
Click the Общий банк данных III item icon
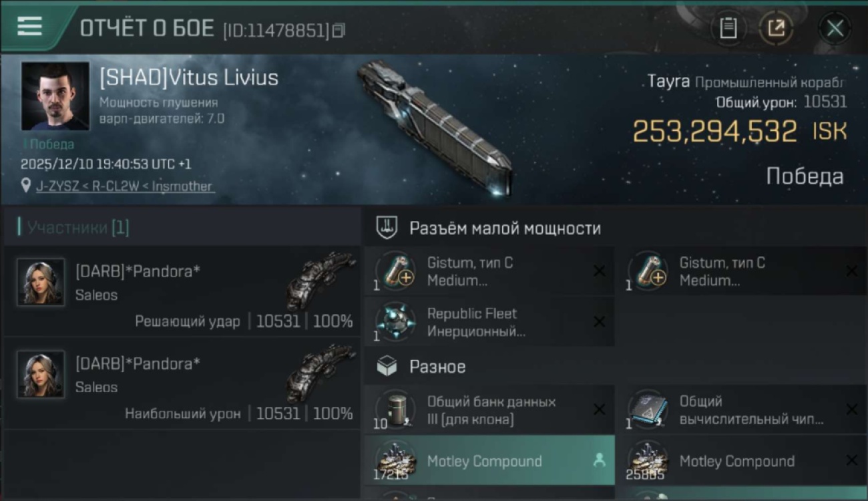[x=395, y=409]
